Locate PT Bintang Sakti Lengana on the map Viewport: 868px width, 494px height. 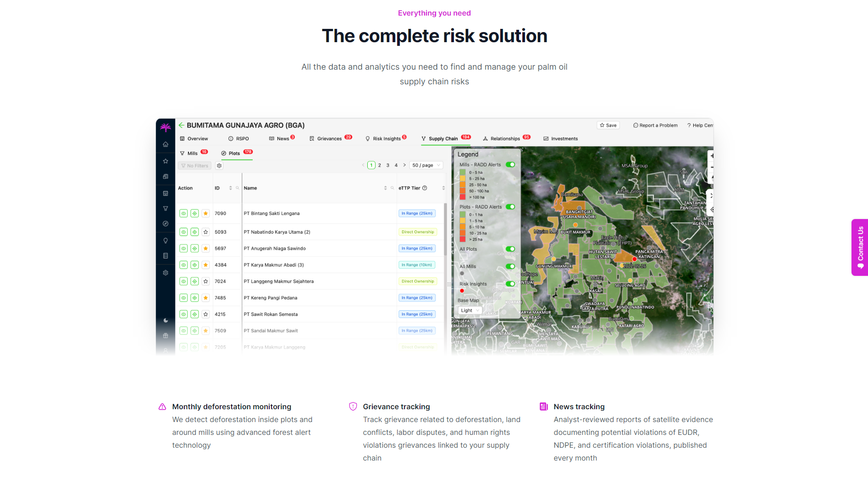pos(194,214)
